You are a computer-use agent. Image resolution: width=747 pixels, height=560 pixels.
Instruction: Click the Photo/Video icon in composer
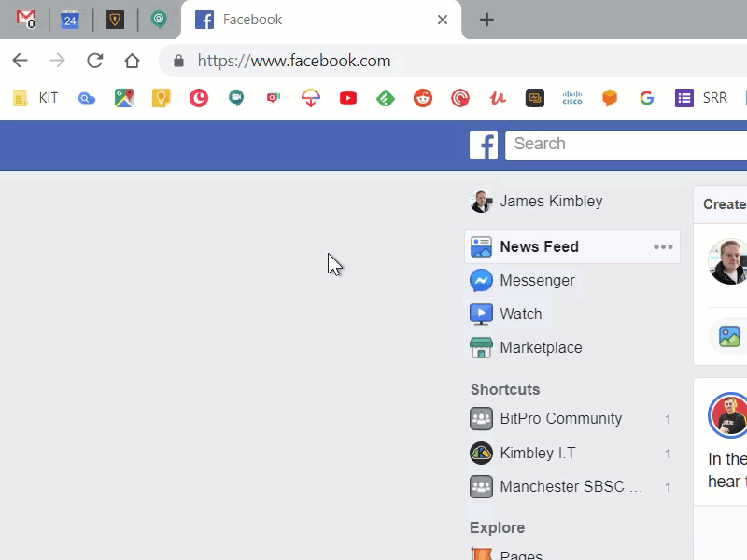click(x=729, y=336)
